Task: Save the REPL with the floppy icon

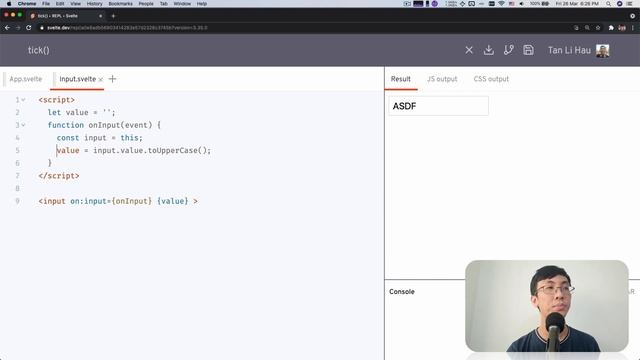Action: [x=528, y=50]
